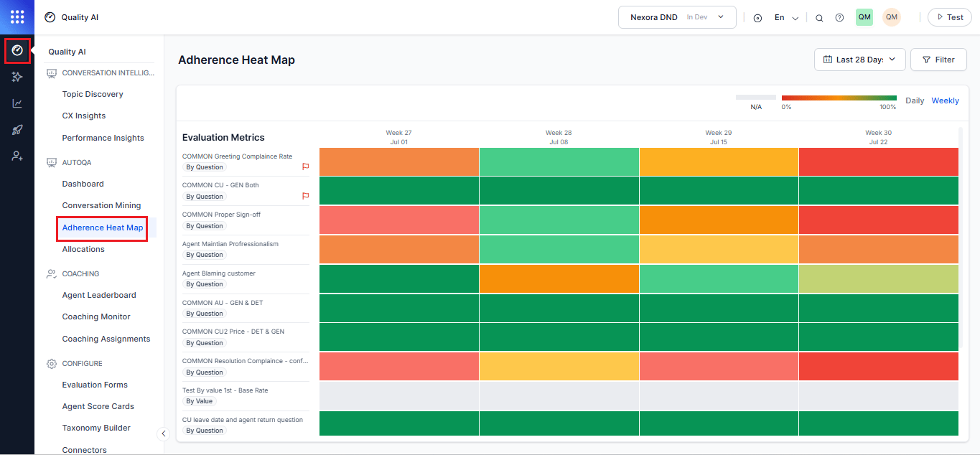980x455 pixels.
Task: Open the Last 28 Days date range dropdown
Action: [859, 60]
